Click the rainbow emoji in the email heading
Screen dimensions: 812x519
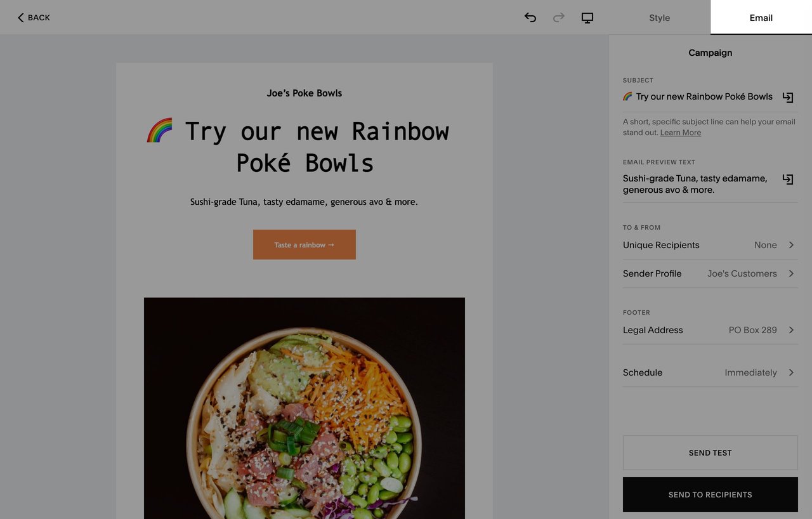pos(159,131)
